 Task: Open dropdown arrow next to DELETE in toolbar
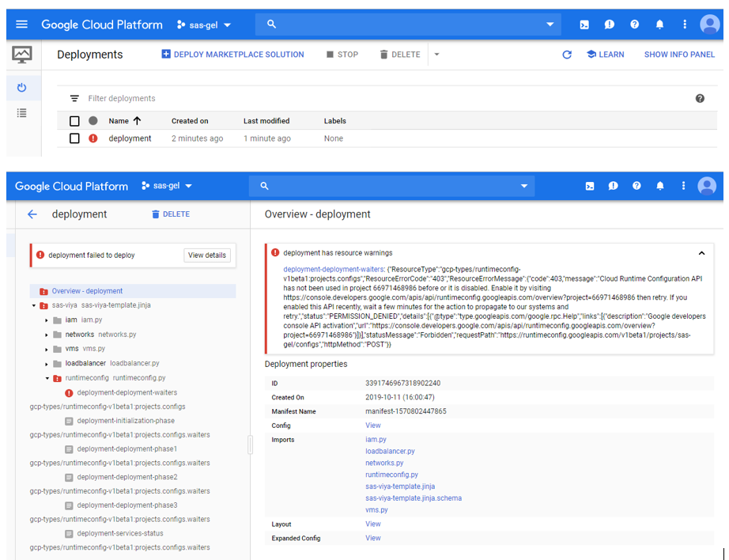pyautogui.click(x=437, y=55)
